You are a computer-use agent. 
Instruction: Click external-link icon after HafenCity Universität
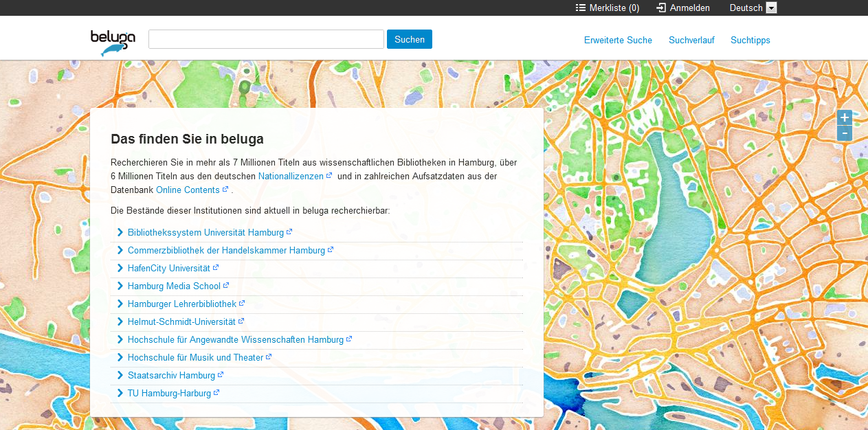(216, 267)
